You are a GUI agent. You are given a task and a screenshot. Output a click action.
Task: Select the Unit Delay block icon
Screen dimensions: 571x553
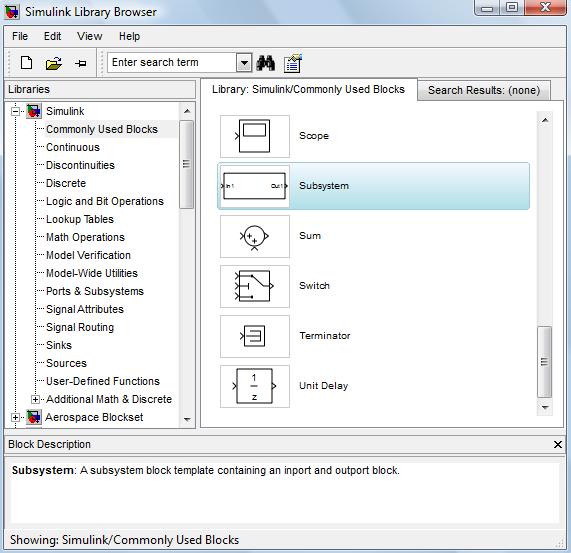[255, 386]
